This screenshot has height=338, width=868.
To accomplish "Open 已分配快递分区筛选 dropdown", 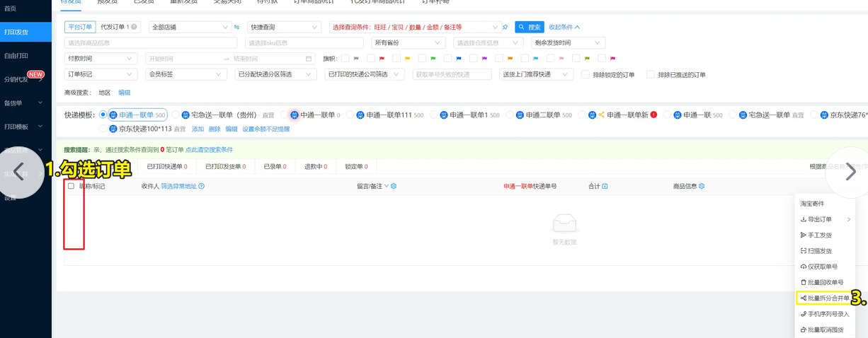I will tap(275, 74).
